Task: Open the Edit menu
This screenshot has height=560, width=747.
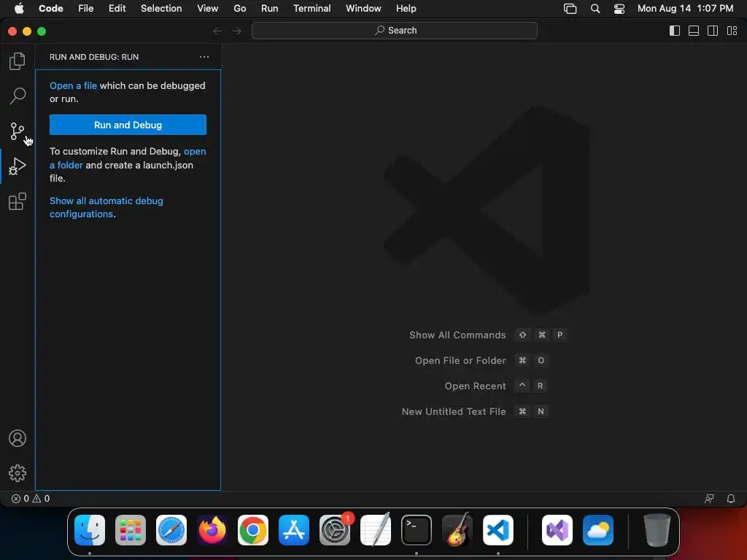Action: coord(117,9)
